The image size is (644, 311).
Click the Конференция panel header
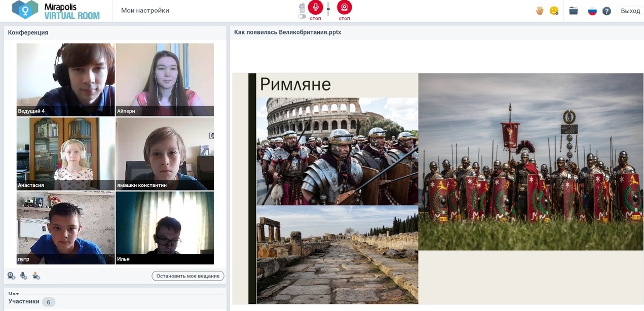[28, 32]
